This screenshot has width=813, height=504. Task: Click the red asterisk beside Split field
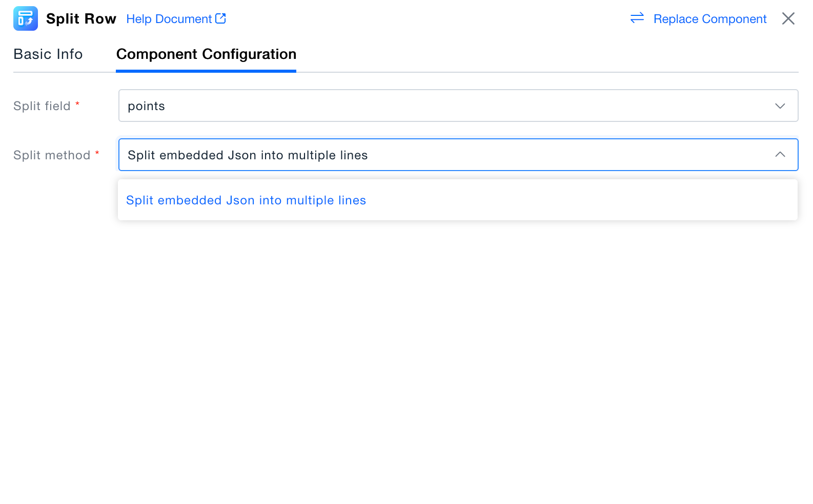[x=77, y=104]
